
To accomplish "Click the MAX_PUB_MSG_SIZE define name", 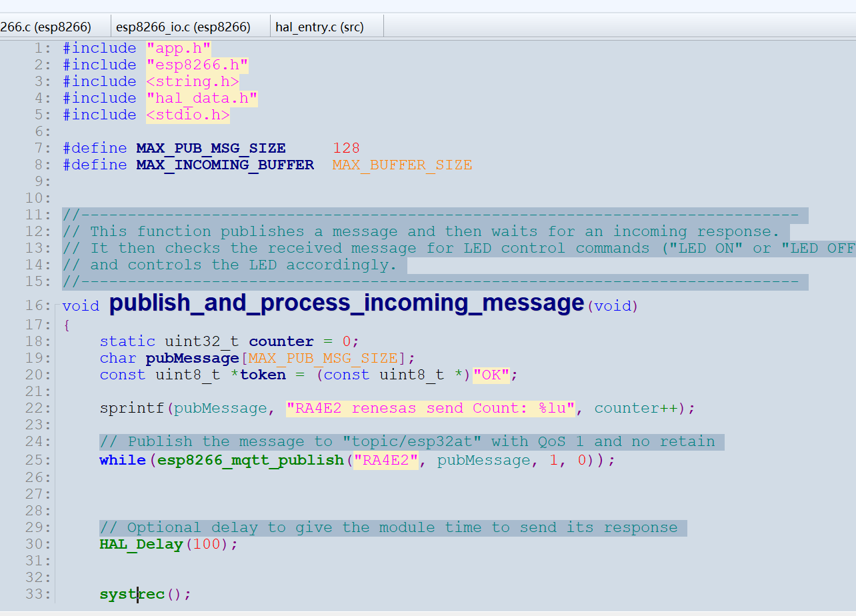I will [211, 148].
